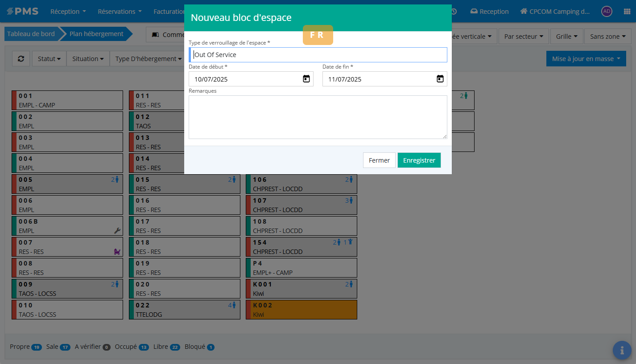Open the Statut filter dropdown
636x364 pixels.
tap(49, 58)
